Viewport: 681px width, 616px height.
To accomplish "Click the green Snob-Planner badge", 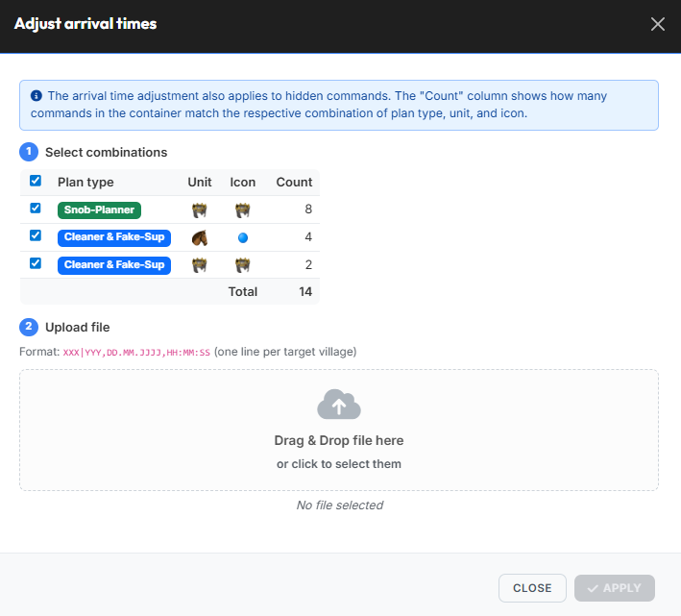I will (x=99, y=210).
